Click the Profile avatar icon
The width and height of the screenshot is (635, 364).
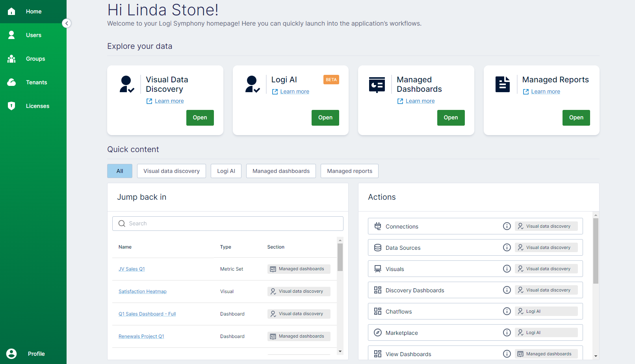click(x=11, y=354)
